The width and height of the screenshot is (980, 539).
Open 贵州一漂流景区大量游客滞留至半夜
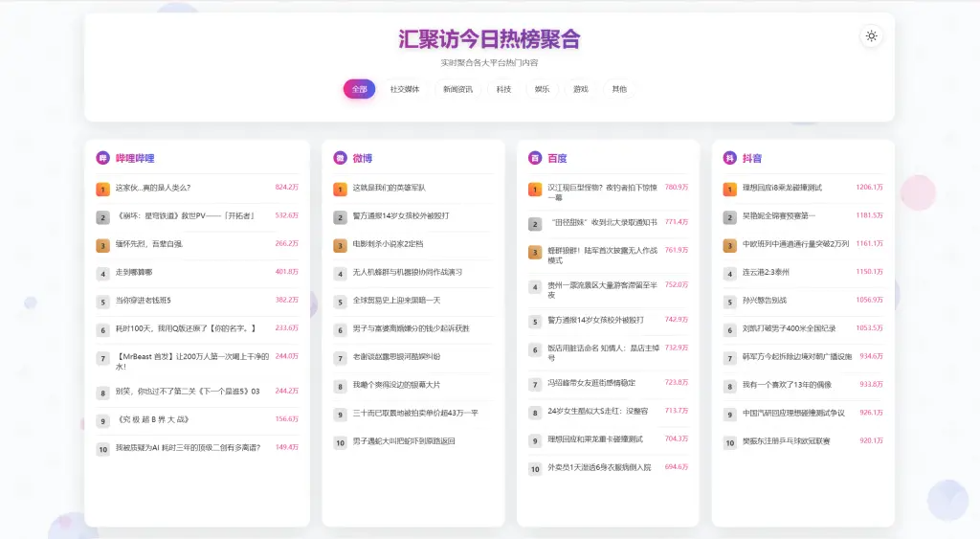click(x=603, y=289)
